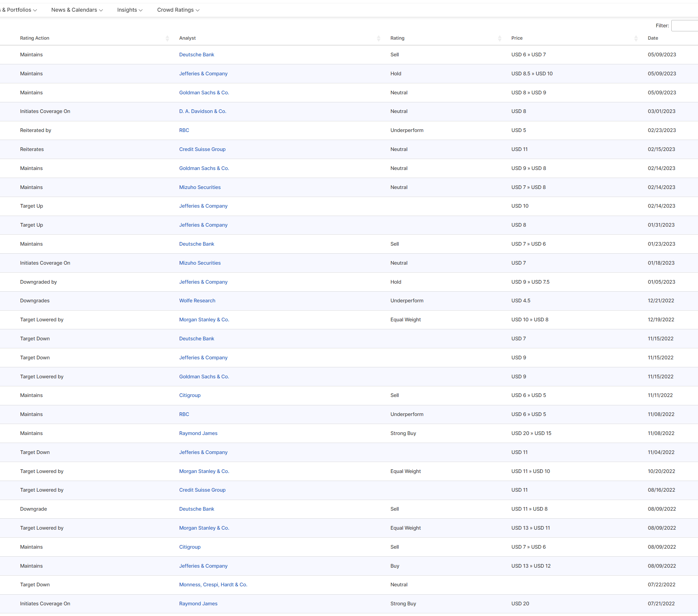Viewport: 698px width, 616px height.
Task: Open the Monness, Crespi, Hardt & Co. link
Action: coord(213,585)
